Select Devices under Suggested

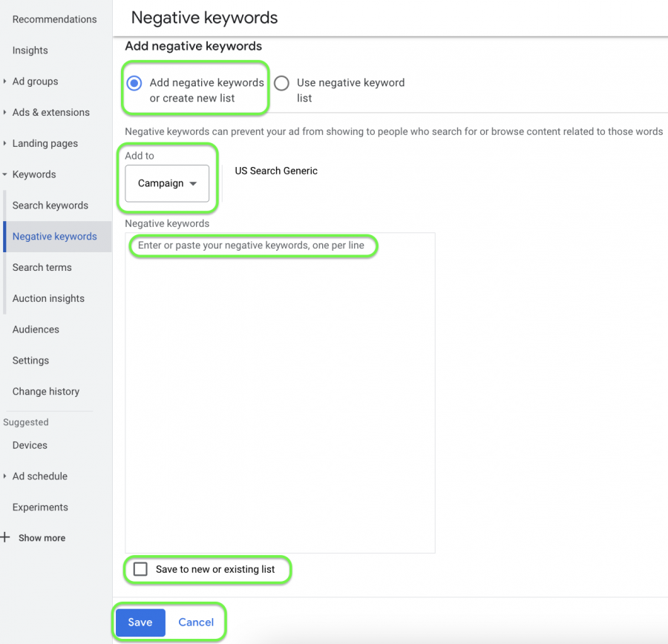coord(29,444)
